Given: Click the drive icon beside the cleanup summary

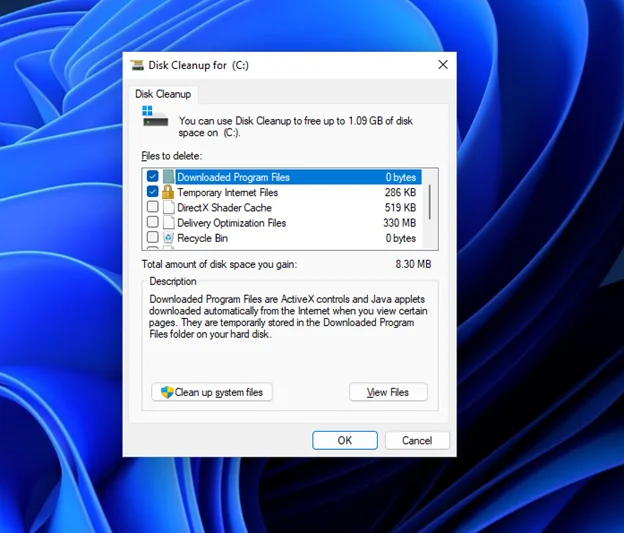Looking at the screenshot, I should (155, 116).
